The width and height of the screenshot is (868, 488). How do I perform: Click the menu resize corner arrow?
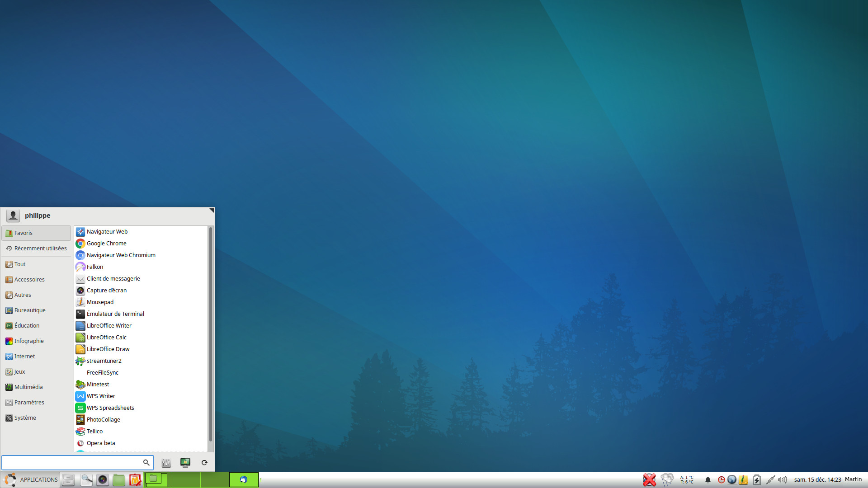pos(211,211)
